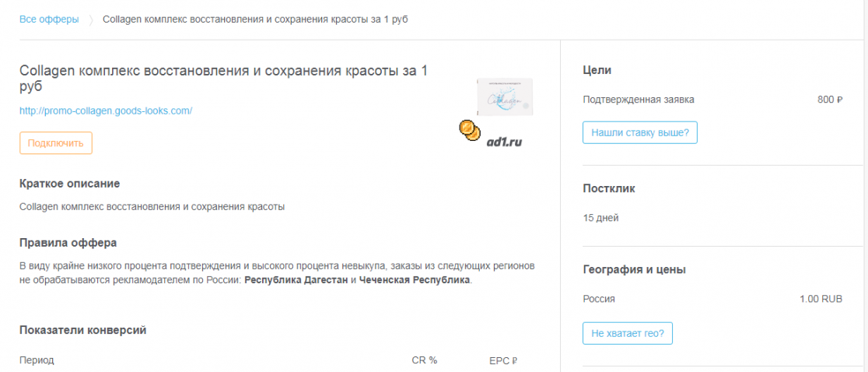Click the CR % column header
This screenshot has width=868, height=372.
click(425, 360)
